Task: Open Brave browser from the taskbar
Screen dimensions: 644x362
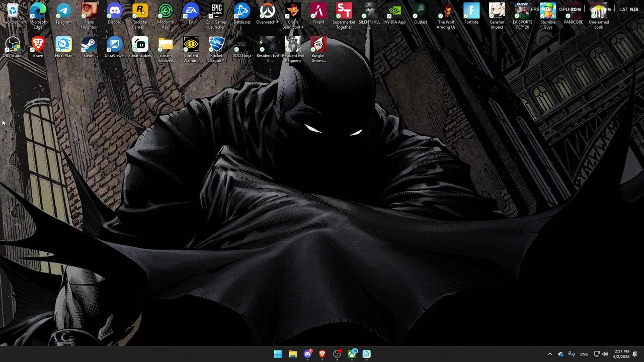Action: 322,354
